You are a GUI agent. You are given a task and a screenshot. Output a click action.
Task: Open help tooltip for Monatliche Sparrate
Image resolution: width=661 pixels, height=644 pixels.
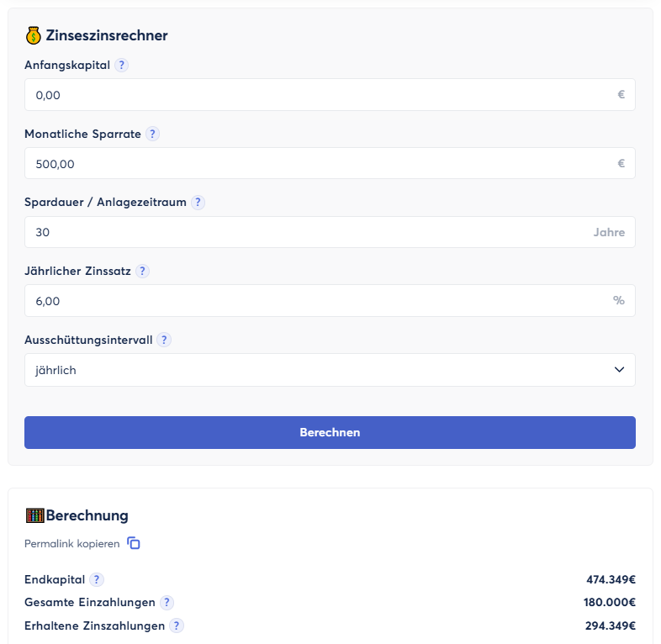[x=152, y=134]
